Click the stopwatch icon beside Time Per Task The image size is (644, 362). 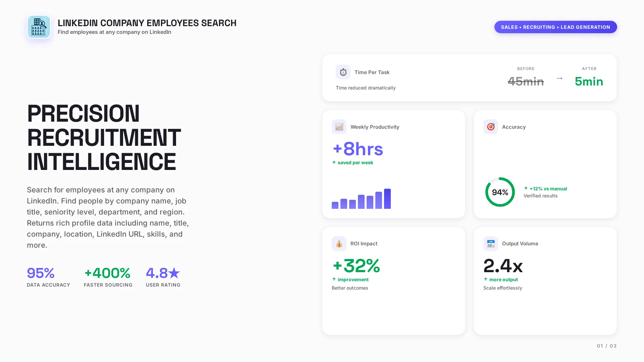(x=343, y=72)
